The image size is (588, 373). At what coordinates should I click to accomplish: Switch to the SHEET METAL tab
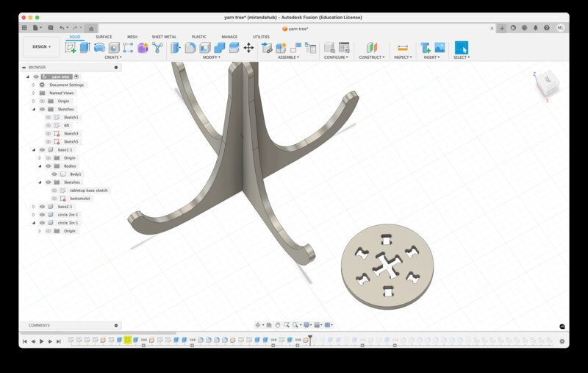[x=164, y=36]
